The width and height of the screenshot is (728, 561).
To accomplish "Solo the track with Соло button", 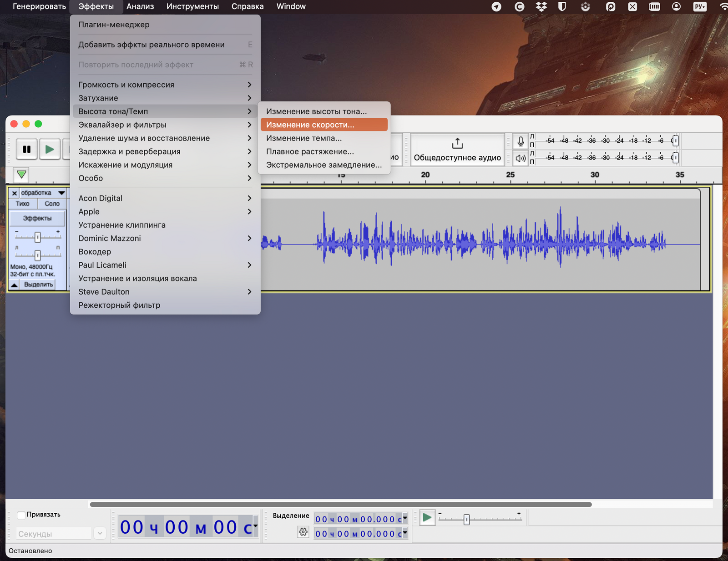I will pyautogui.click(x=52, y=204).
